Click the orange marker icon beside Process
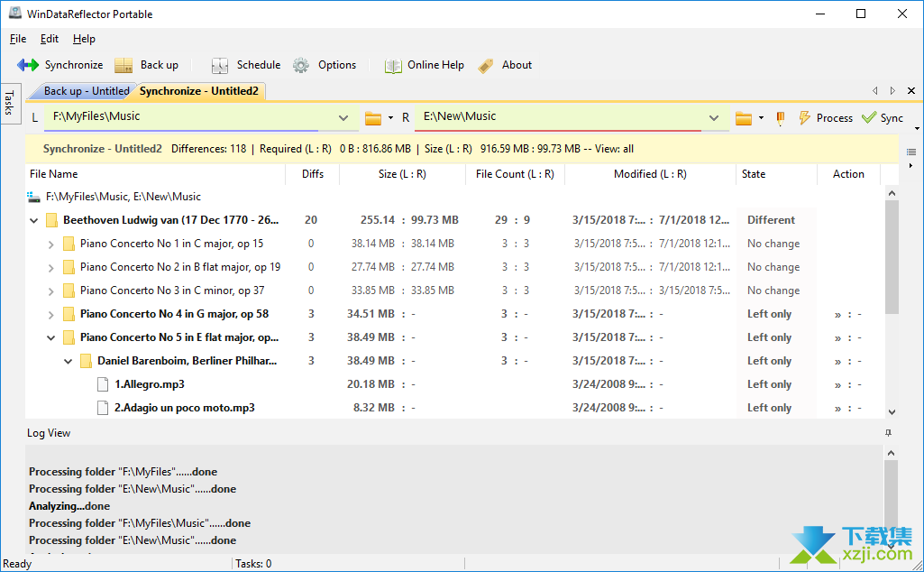924x572 pixels. (780, 118)
